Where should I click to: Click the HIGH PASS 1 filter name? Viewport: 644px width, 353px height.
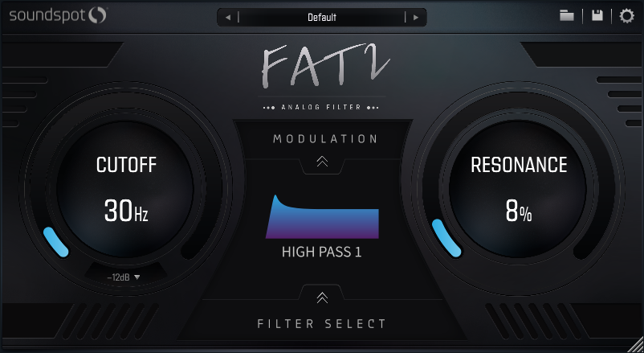[322, 252]
